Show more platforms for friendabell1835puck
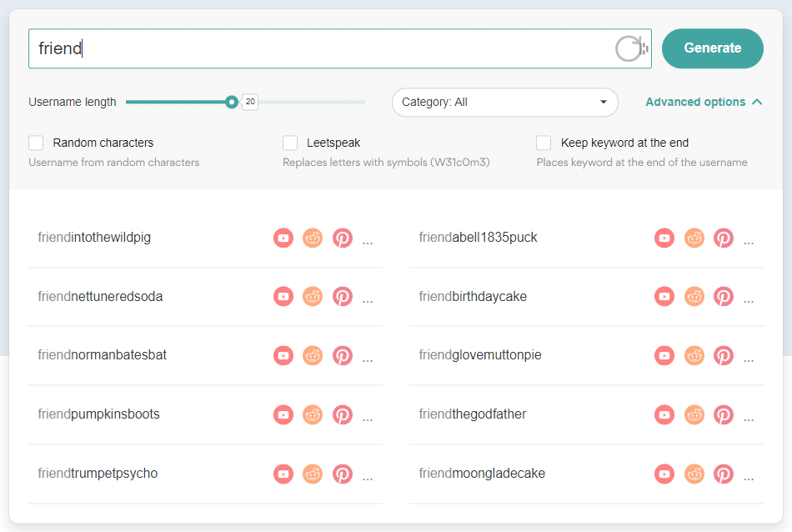792x532 pixels. [x=749, y=243]
